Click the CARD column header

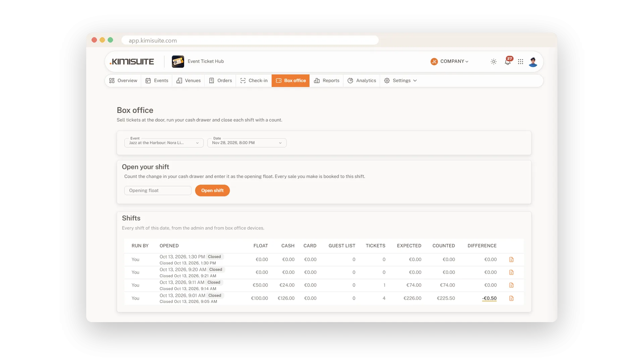pyautogui.click(x=310, y=246)
